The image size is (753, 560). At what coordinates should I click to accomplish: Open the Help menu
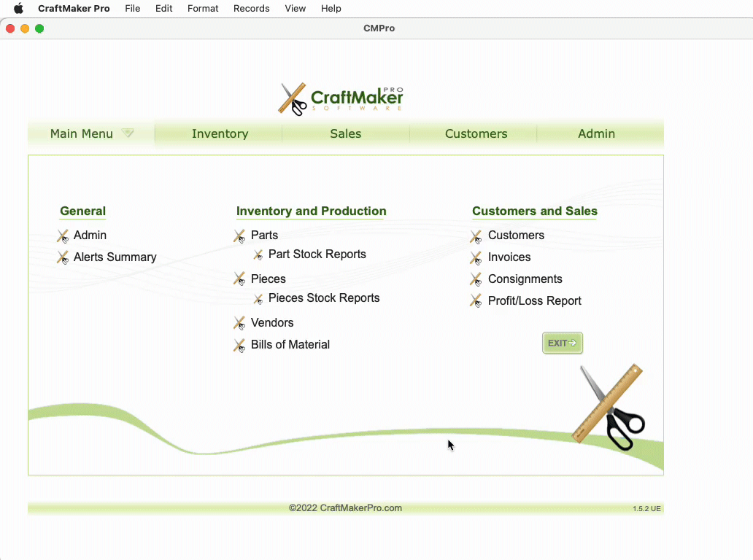tap(331, 8)
